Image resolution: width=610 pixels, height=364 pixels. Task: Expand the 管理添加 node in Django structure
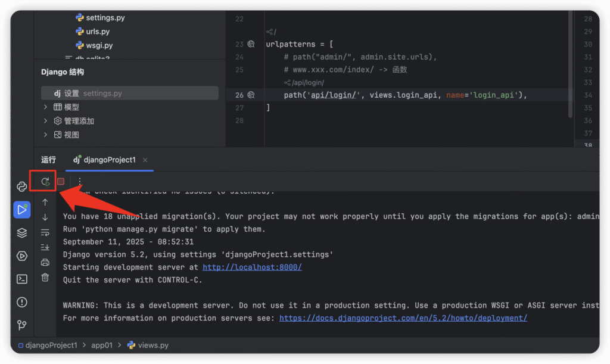(46, 121)
